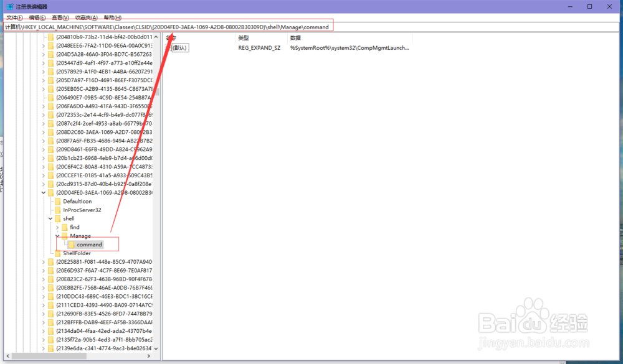
Task: Collapse the shell subkey
Action: click(x=50, y=219)
